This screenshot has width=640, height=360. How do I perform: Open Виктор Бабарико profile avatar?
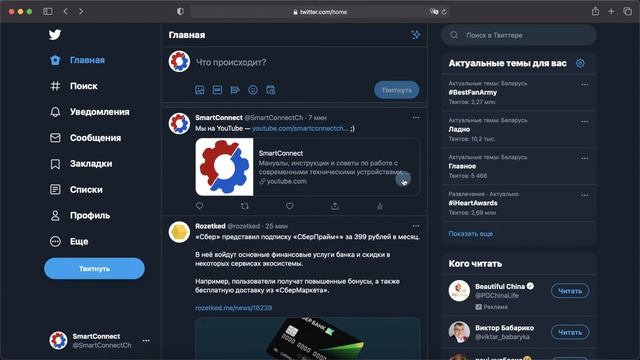459,332
